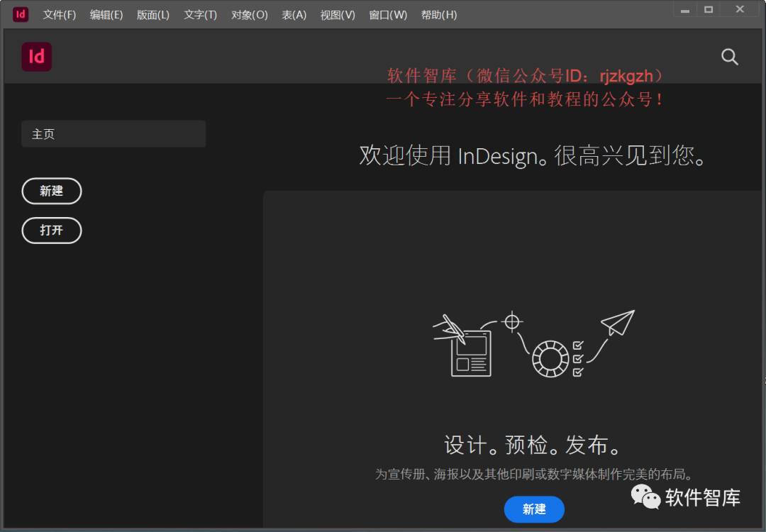Minimize the InDesign window
The height and width of the screenshot is (532, 766).
click(685, 9)
